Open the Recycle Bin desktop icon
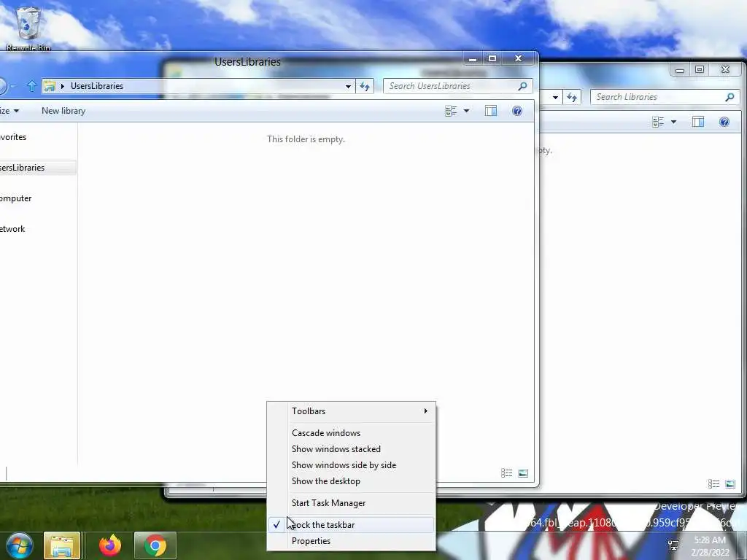This screenshot has height=560, width=747. pyautogui.click(x=28, y=28)
